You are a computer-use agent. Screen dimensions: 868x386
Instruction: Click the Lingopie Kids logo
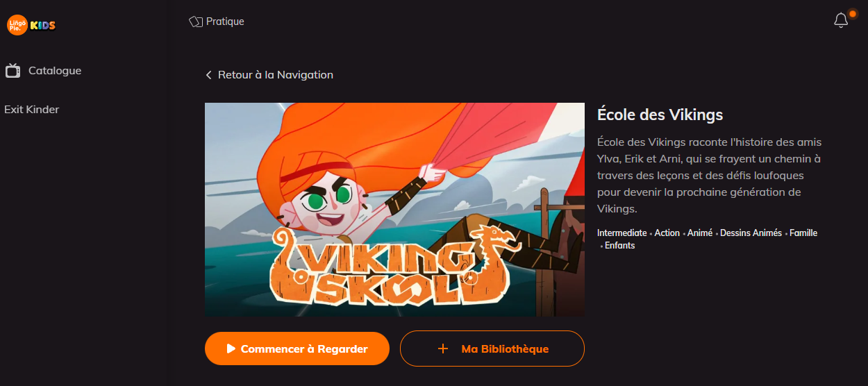coord(31,25)
